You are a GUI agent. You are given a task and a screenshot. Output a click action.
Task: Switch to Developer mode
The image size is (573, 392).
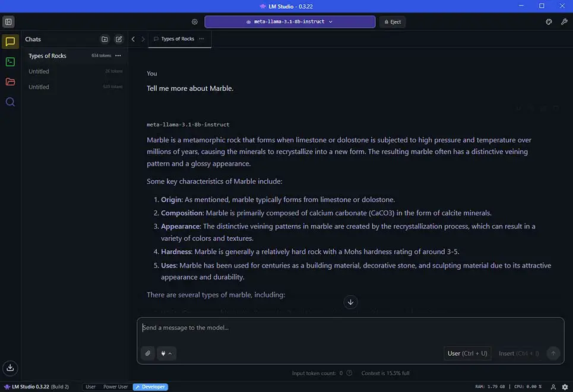150,387
